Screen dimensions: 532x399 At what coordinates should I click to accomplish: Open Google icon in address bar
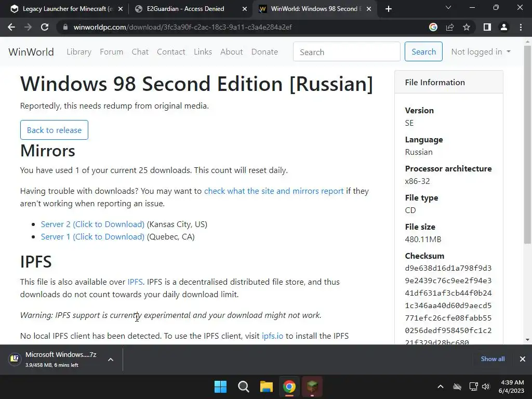pyautogui.click(x=433, y=27)
